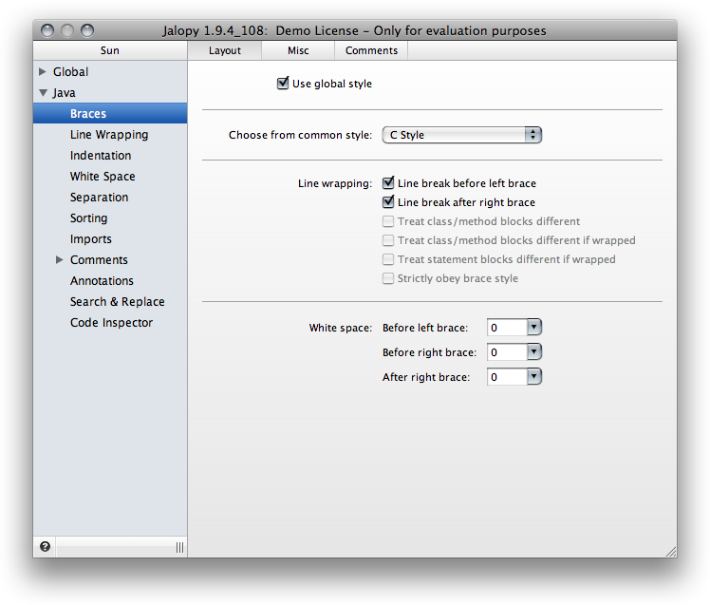Select Braces in the sidebar

tap(110, 113)
